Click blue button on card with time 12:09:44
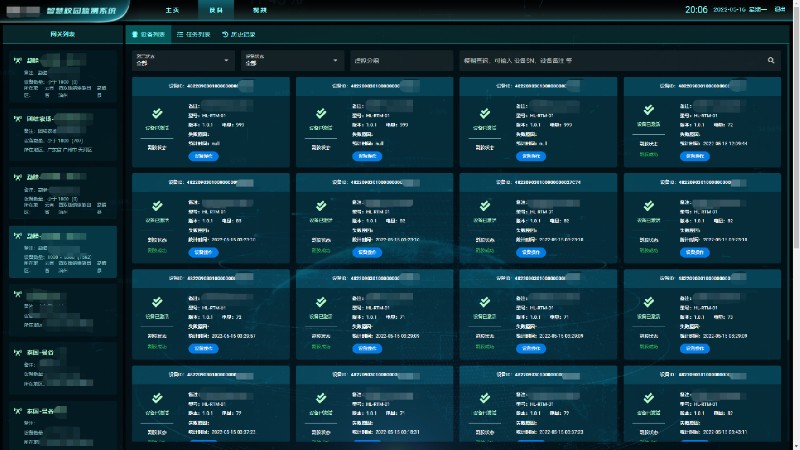 coord(694,156)
